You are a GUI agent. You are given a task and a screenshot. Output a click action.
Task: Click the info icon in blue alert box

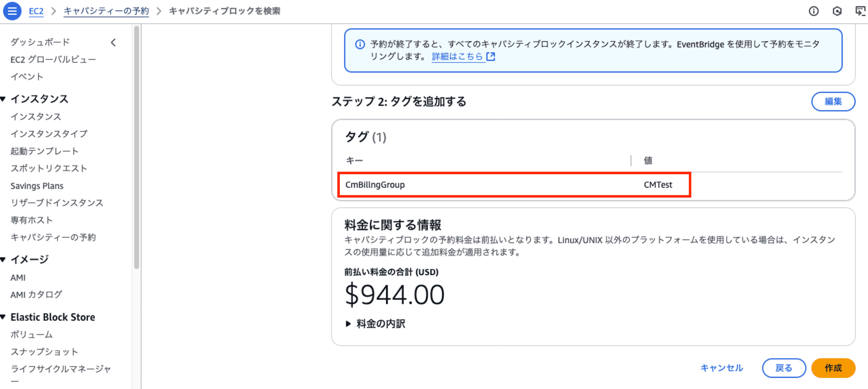click(360, 44)
